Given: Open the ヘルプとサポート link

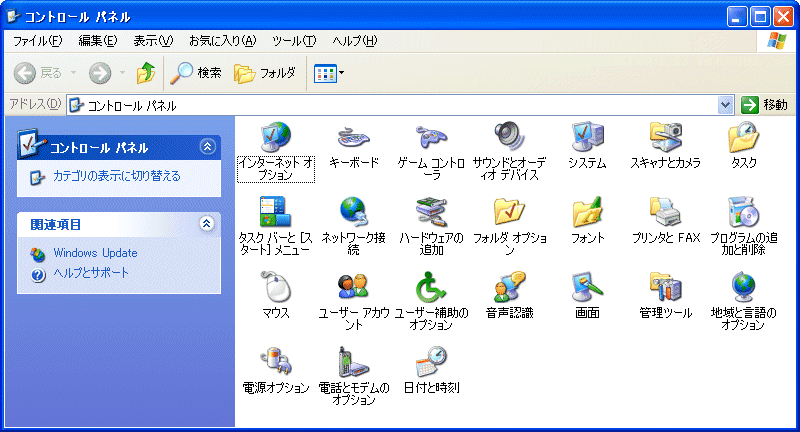Looking at the screenshot, I should click(x=91, y=273).
